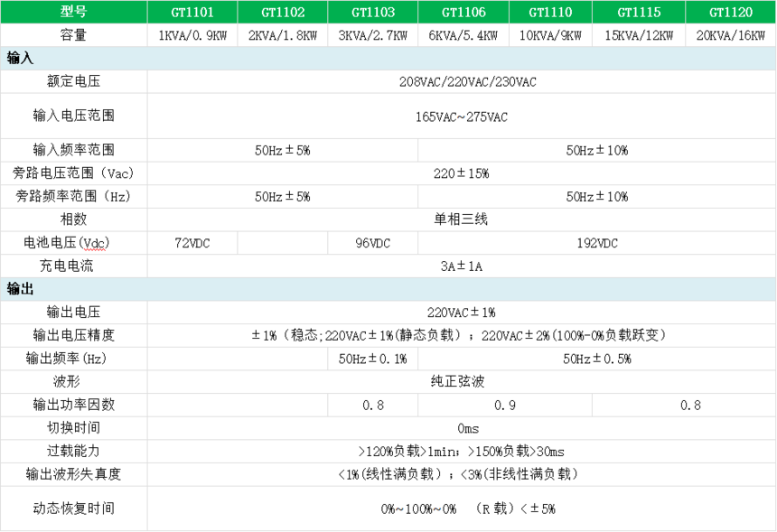This screenshot has height=532, width=777.
Task: Click the 输出 section header row
Action: [x=388, y=289]
